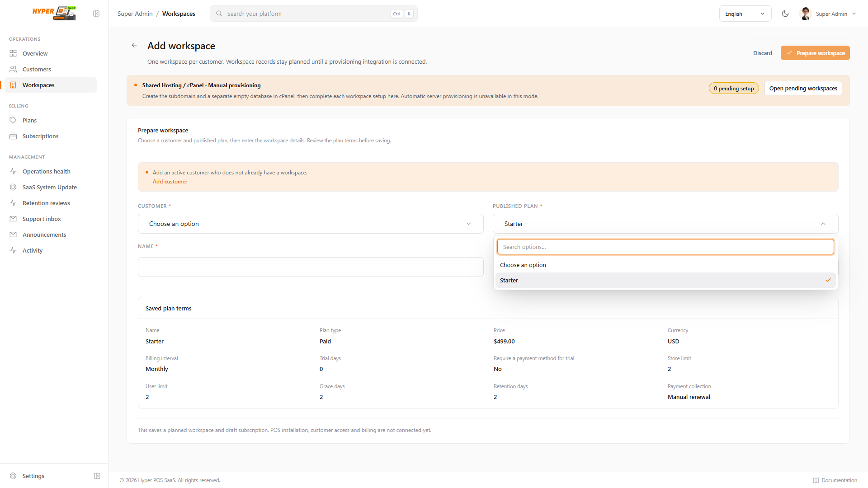This screenshot has width=868, height=488.
Task: Open Subscriptions in the sidebar
Action: pyautogui.click(x=51, y=136)
